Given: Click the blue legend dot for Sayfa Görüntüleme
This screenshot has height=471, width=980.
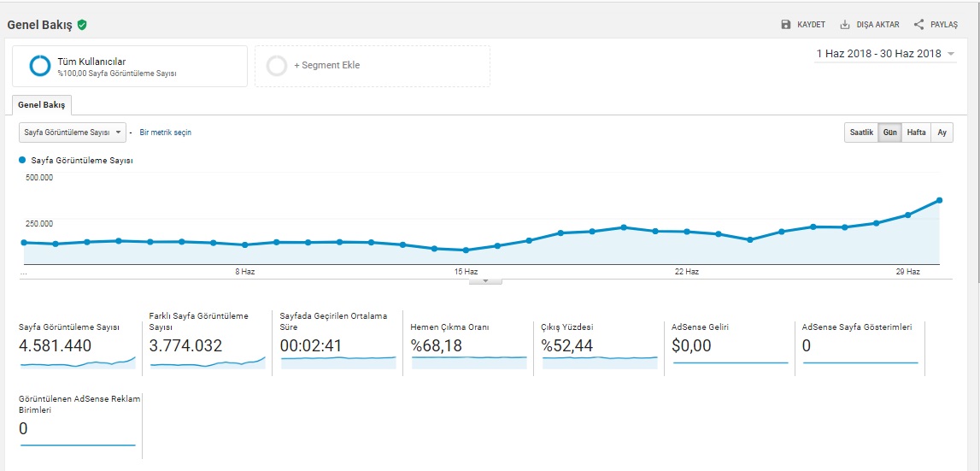Looking at the screenshot, I should point(22,160).
